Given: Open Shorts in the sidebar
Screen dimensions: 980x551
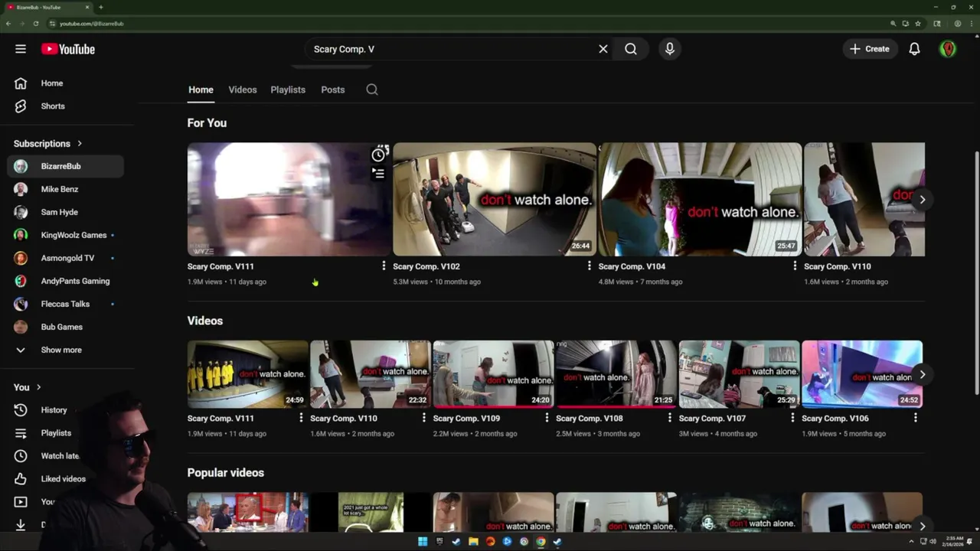Looking at the screenshot, I should coord(65,106).
